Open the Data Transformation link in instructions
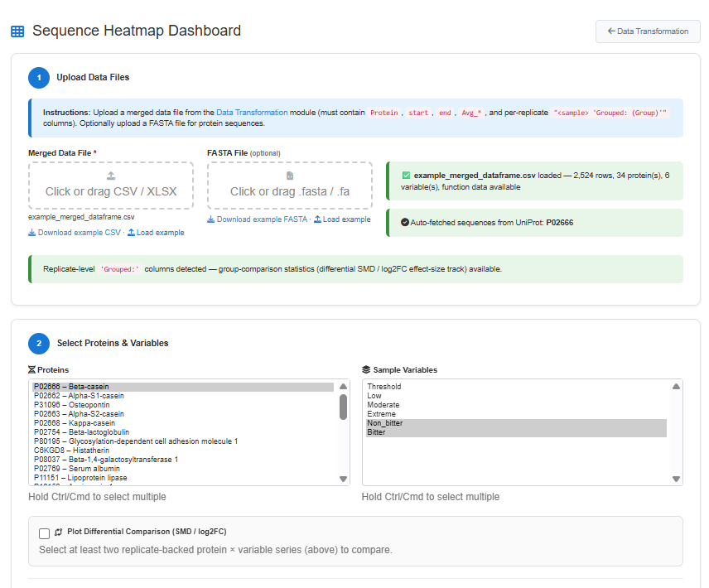The height and width of the screenshot is (588, 709). (x=252, y=112)
